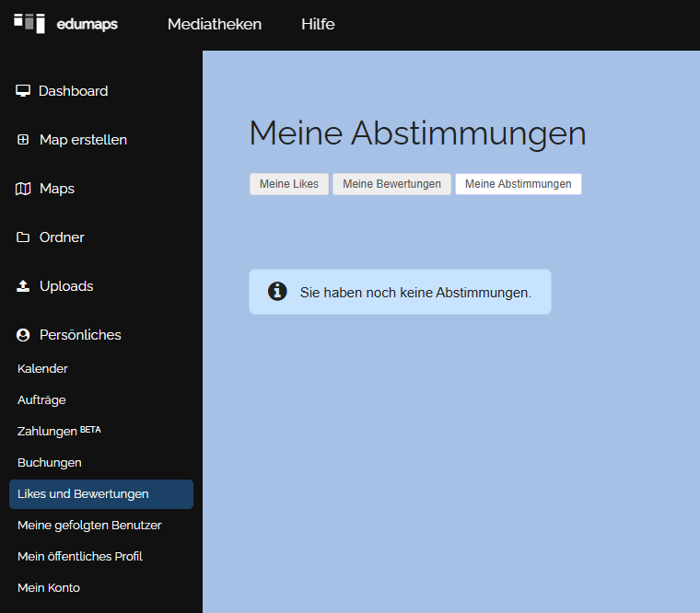Click the info icon in the notice

[277, 292]
